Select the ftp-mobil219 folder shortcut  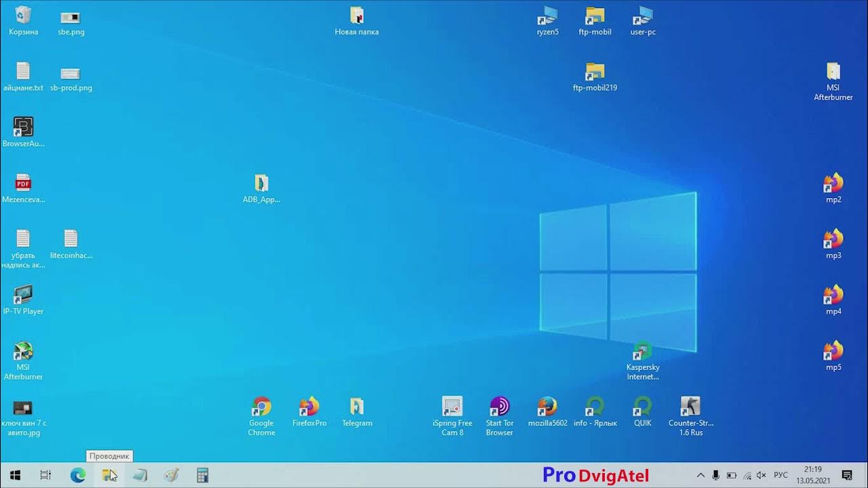click(x=595, y=77)
